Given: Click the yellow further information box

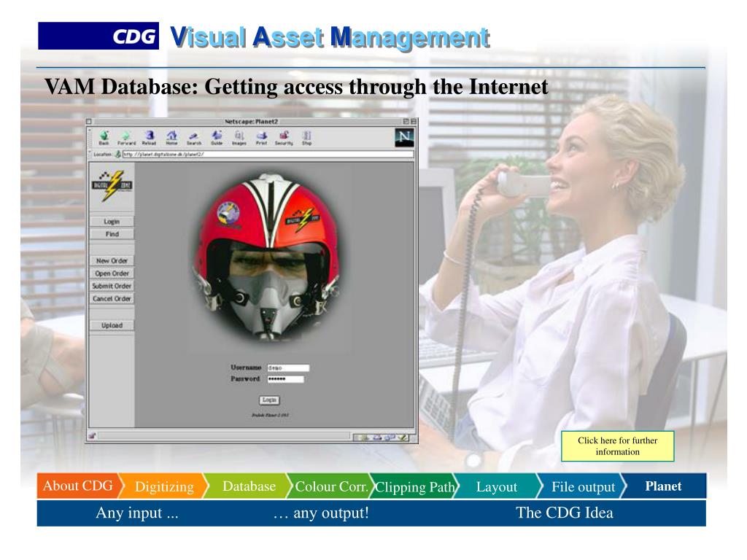Looking at the screenshot, I should pyautogui.click(x=617, y=446).
